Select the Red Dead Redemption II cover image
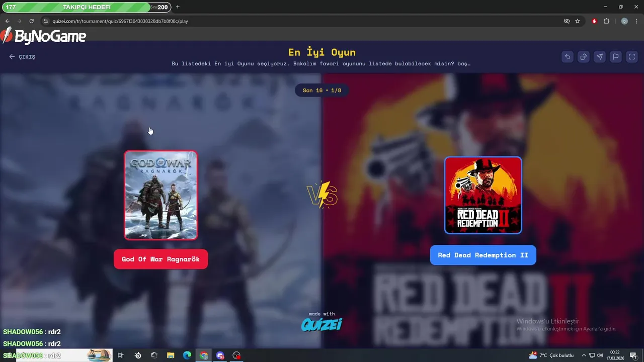 483,195
